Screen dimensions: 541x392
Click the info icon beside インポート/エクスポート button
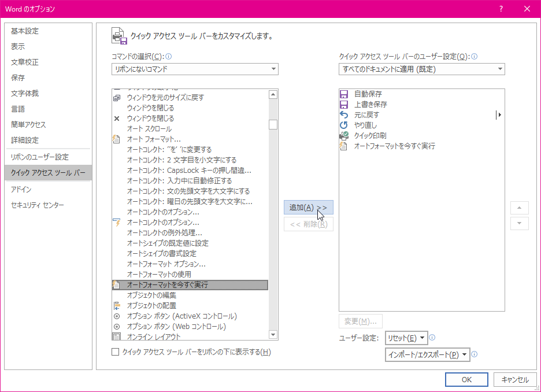pyautogui.click(x=475, y=354)
